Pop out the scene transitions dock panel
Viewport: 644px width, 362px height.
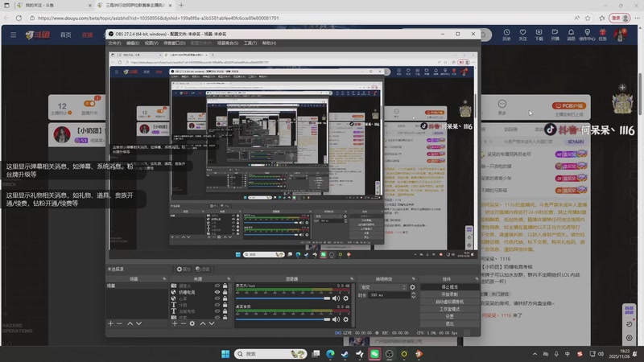414,279
